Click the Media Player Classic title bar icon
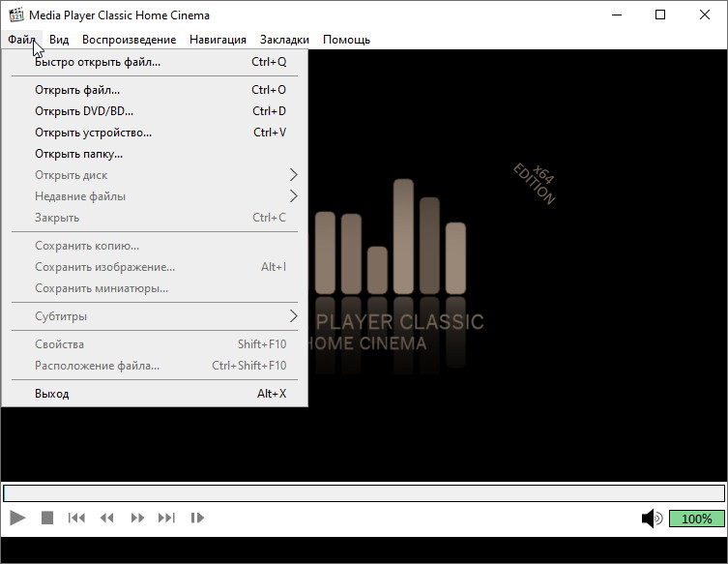 tap(16, 15)
